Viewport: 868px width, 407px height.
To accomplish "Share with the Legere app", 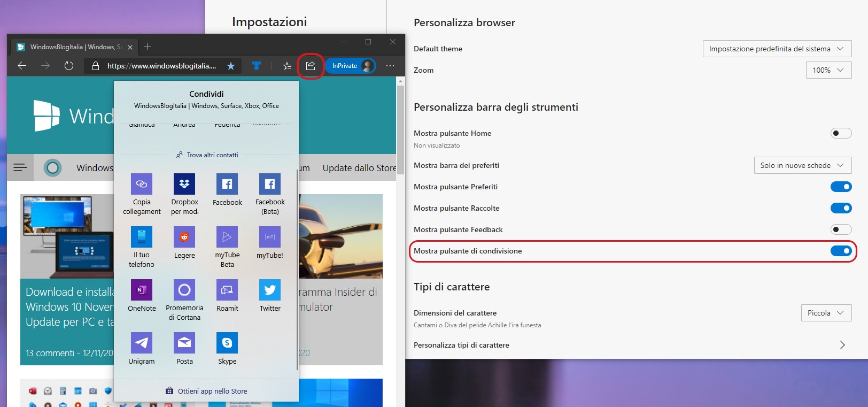I will click(x=184, y=243).
